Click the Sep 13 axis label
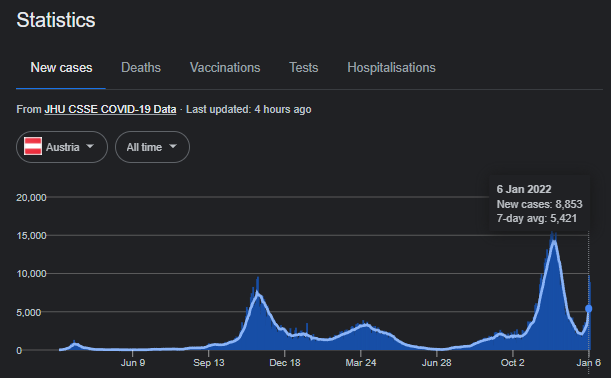Image resolution: width=611 pixels, height=378 pixels. (209, 363)
